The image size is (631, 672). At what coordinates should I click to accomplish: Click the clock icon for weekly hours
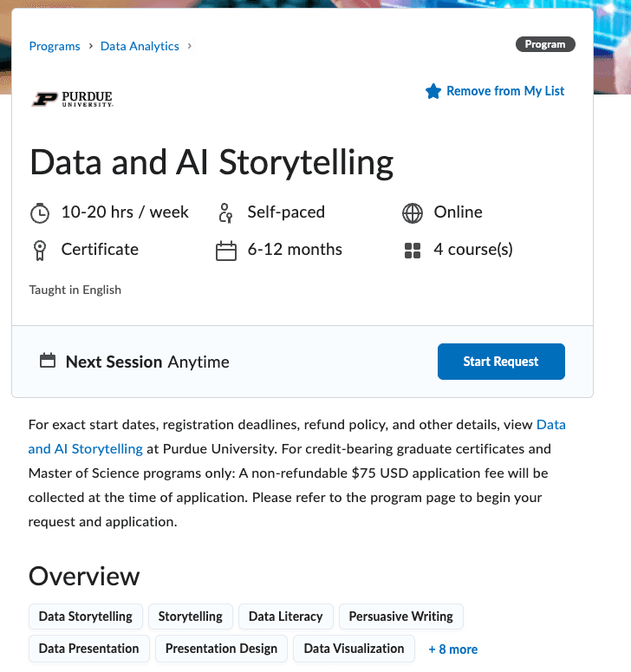39,212
